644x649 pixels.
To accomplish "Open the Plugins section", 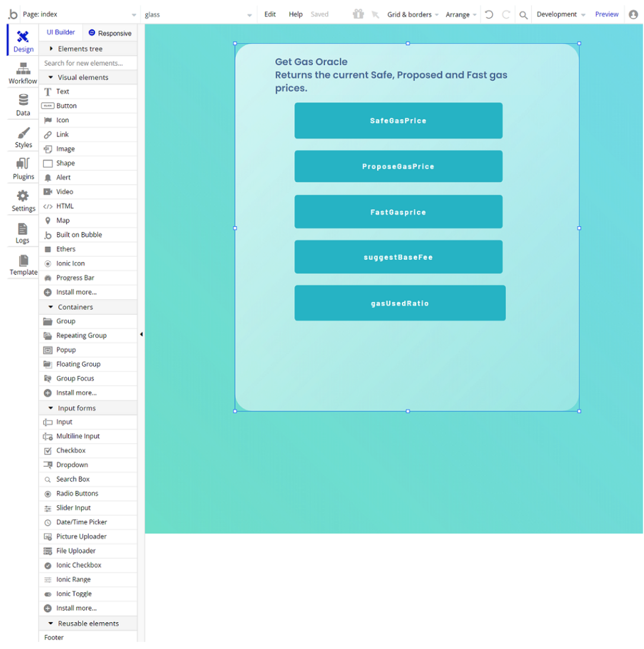I will click(x=23, y=168).
